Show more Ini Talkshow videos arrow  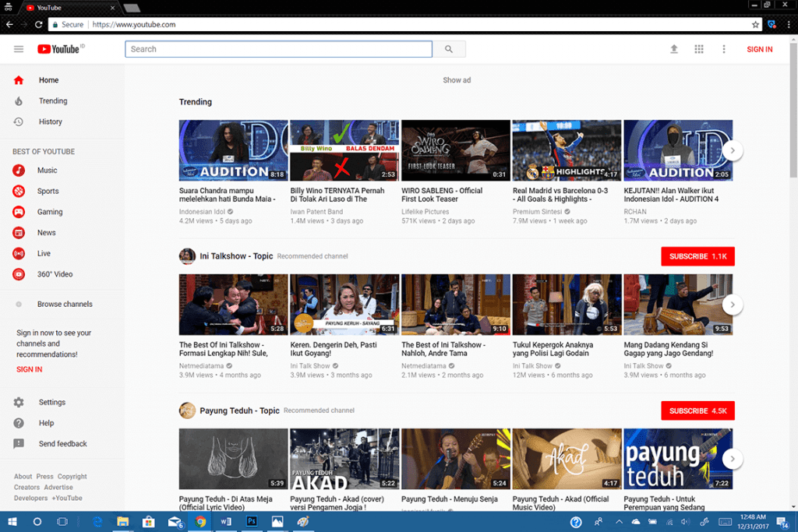pyautogui.click(x=732, y=305)
